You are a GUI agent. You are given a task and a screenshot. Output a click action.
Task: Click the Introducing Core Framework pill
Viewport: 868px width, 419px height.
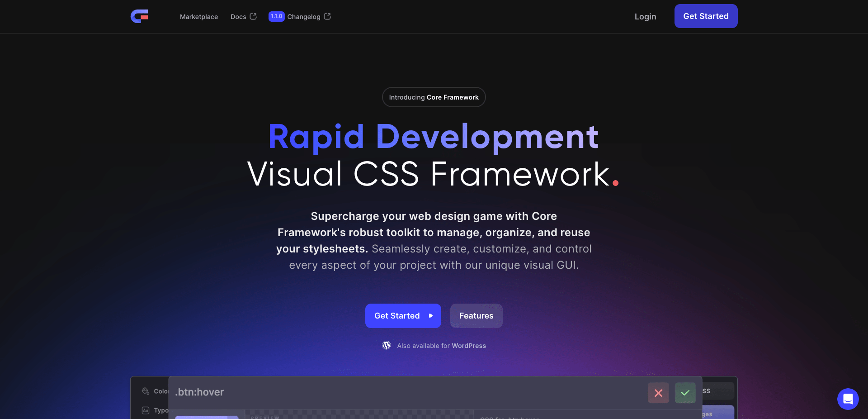(x=434, y=97)
